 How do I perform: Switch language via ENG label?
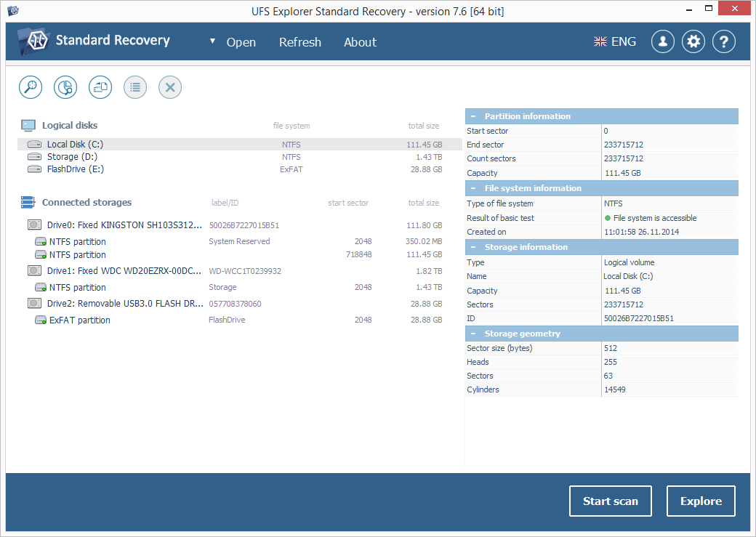point(624,42)
